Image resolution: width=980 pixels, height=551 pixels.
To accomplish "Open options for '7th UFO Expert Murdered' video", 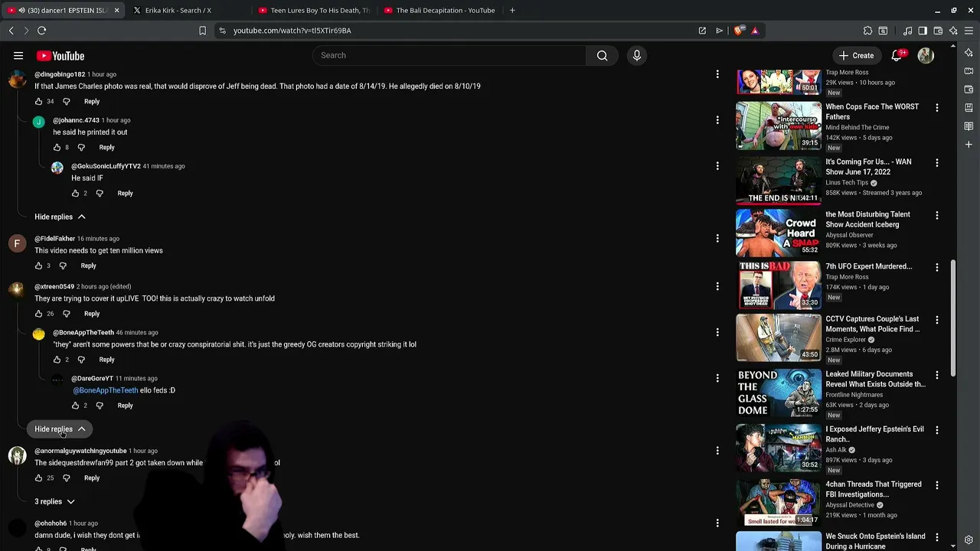I will (x=936, y=267).
